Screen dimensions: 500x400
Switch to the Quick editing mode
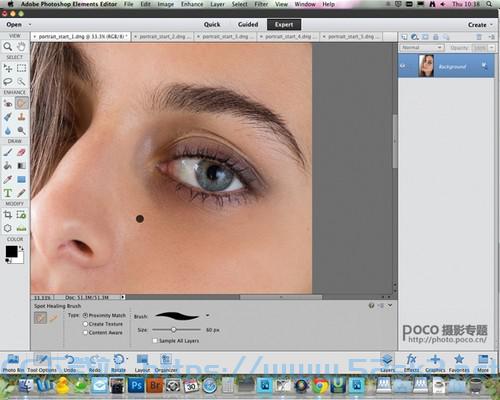click(212, 24)
